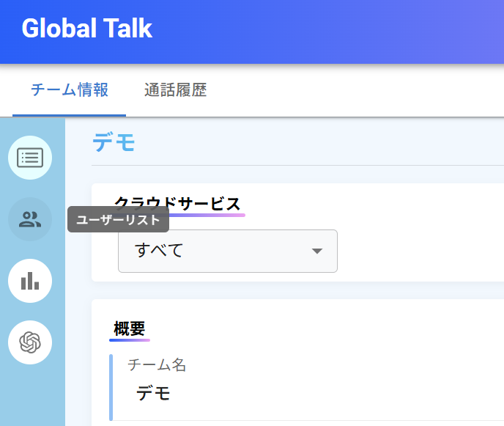Viewport: 504px width, 426px height.
Task: Switch to the チーム情報 tab
Action: [x=70, y=90]
